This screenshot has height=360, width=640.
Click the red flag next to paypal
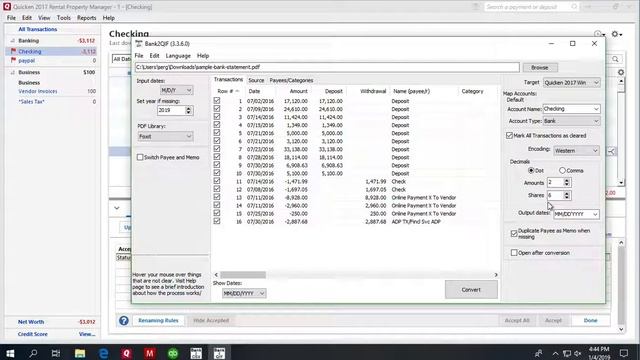coord(13,60)
